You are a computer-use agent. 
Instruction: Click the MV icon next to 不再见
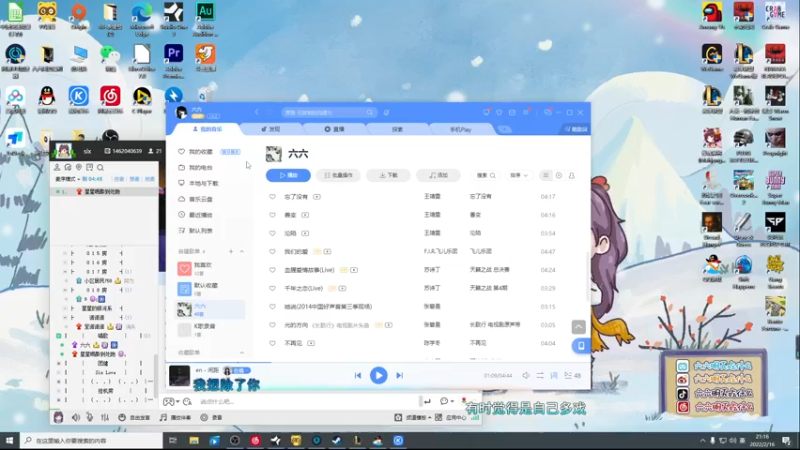pyautogui.click(x=311, y=343)
